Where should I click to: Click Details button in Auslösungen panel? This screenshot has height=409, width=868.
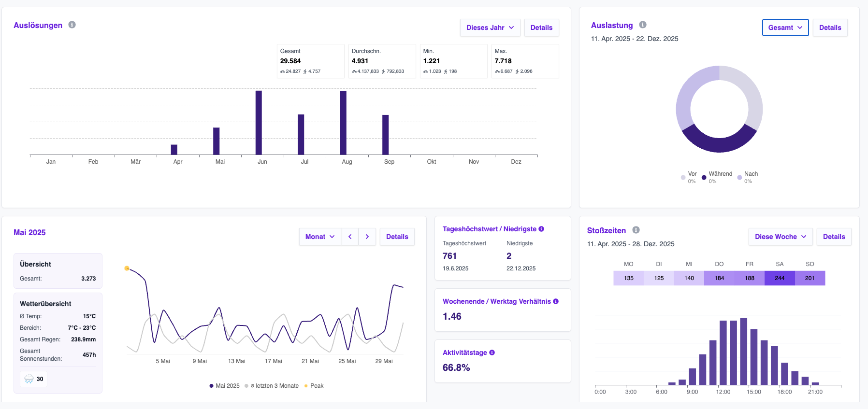pyautogui.click(x=541, y=28)
